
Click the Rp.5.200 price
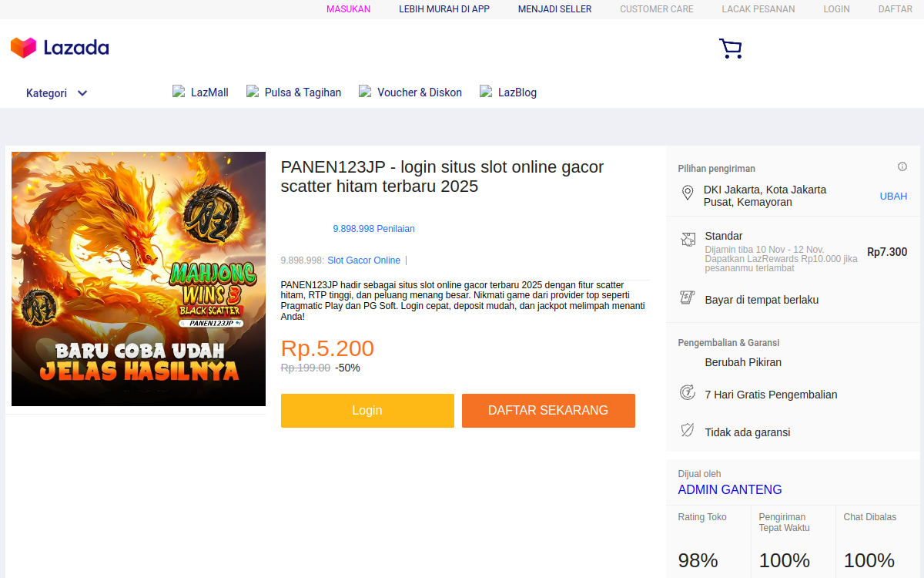(x=327, y=348)
